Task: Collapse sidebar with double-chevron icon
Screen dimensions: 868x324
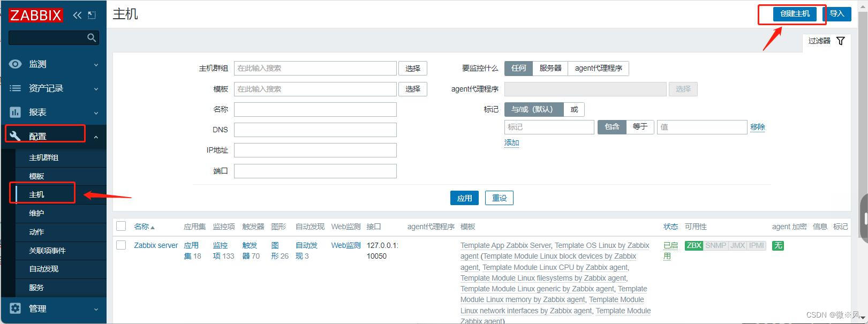Action: 77,15
